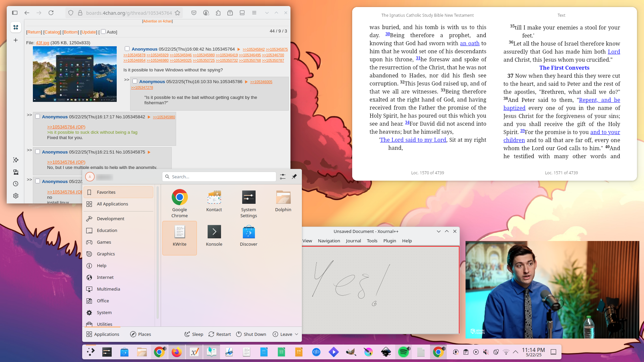Open Firefox extensions puzzle icon
Image resolution: width=644 pixels, height=362 pixels.
point(218,13)
